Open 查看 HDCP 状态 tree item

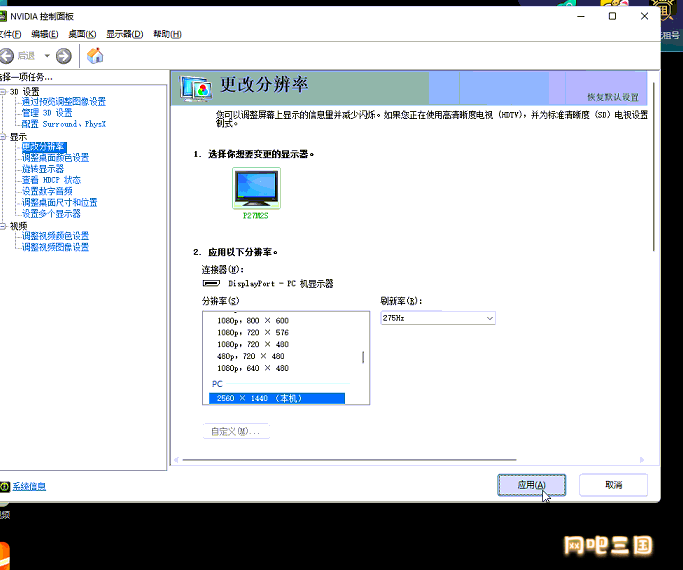coord(51,180)
